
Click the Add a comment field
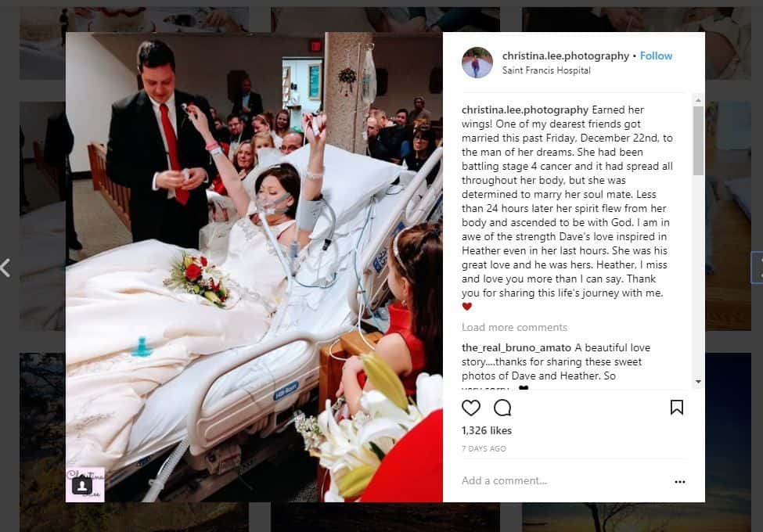tap(564, 481)
